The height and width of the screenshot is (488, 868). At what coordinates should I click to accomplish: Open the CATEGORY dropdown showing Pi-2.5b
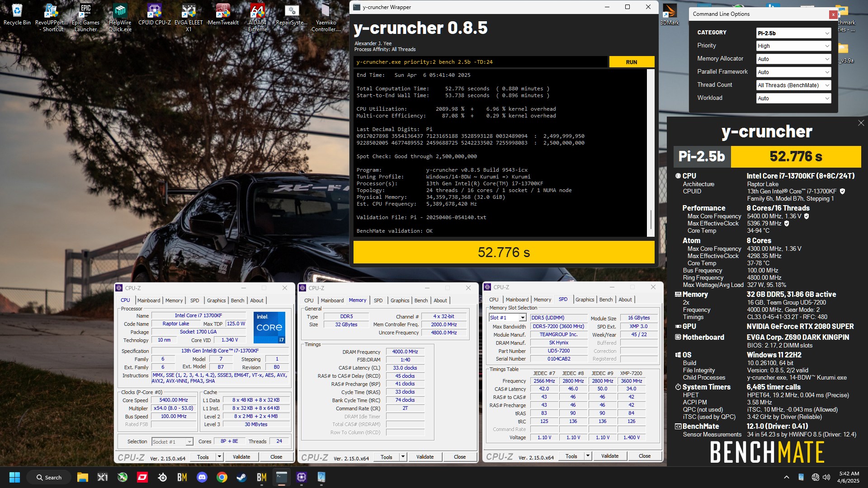(x=793, y=33)
